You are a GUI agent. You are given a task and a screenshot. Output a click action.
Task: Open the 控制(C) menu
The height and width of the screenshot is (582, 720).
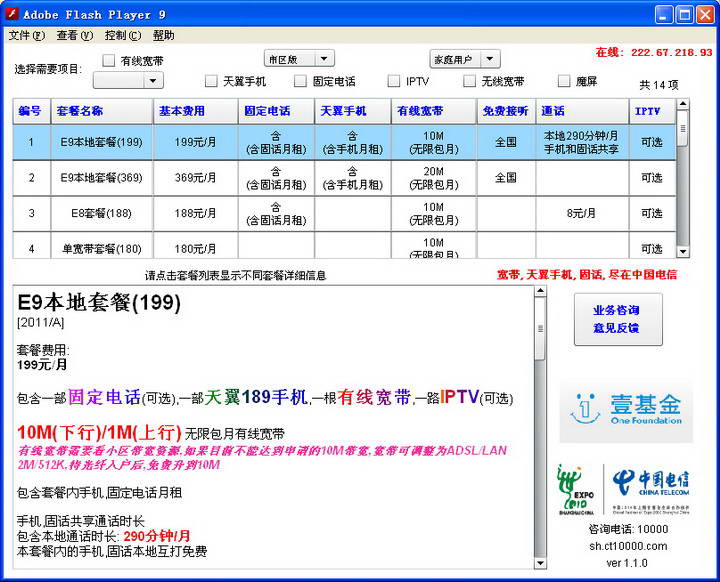(x=123, y=35)
